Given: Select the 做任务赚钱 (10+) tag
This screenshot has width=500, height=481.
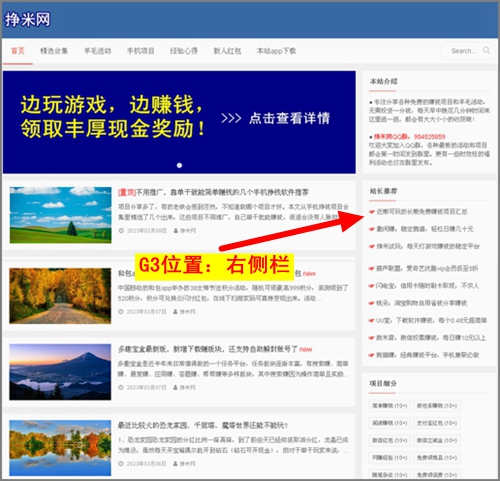Looking at the screenshot, I should click(x=437, y=406).
